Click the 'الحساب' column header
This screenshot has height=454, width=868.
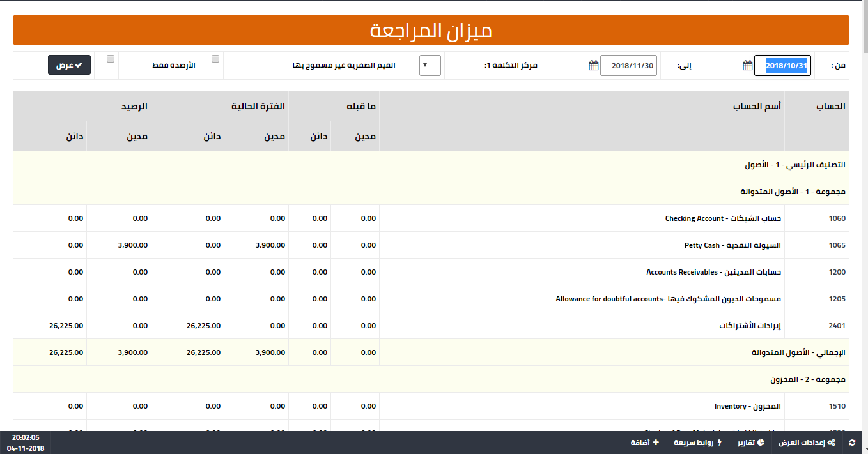click(x=831, y=107)
